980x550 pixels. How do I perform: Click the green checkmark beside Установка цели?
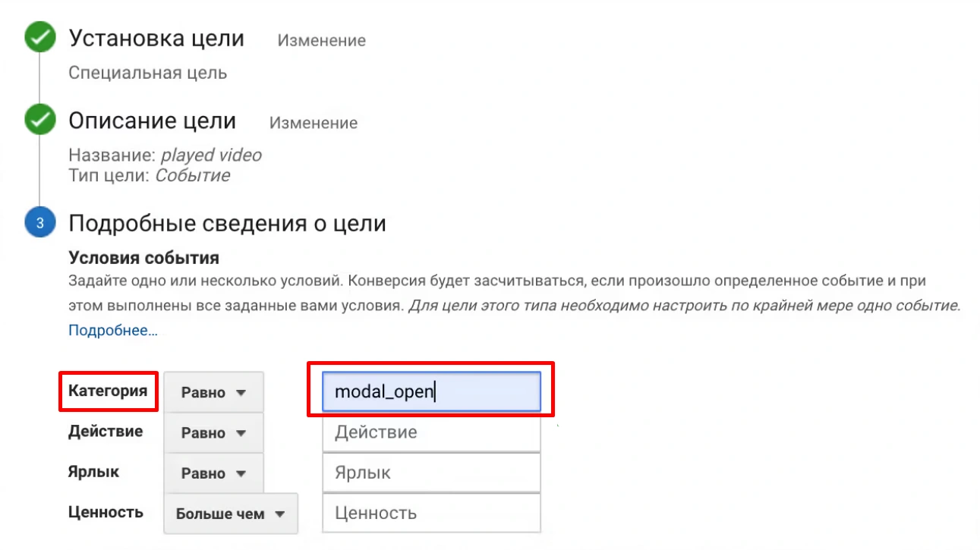click(39, 38)
